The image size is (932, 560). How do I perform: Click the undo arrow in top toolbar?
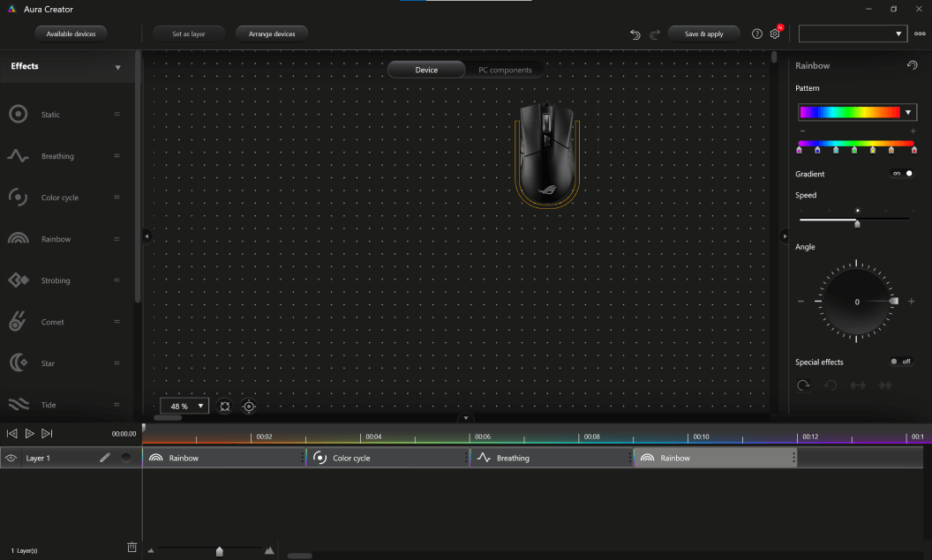[635, 34]
